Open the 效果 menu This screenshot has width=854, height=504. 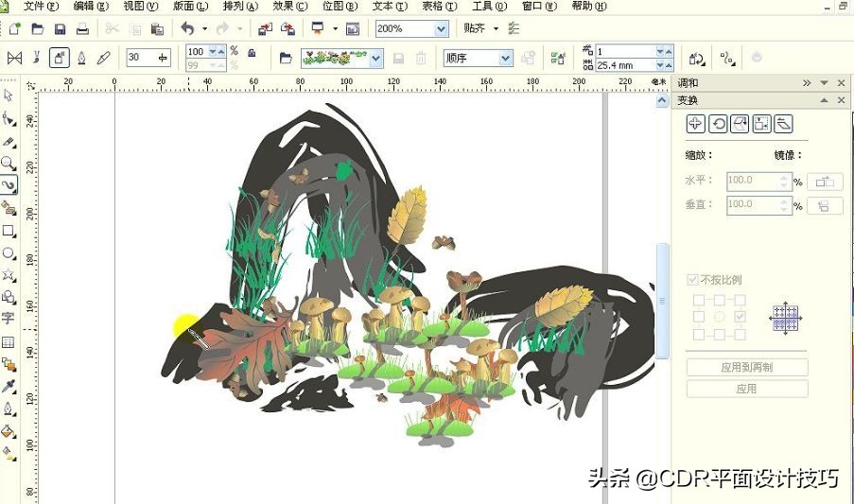(290, 6)
